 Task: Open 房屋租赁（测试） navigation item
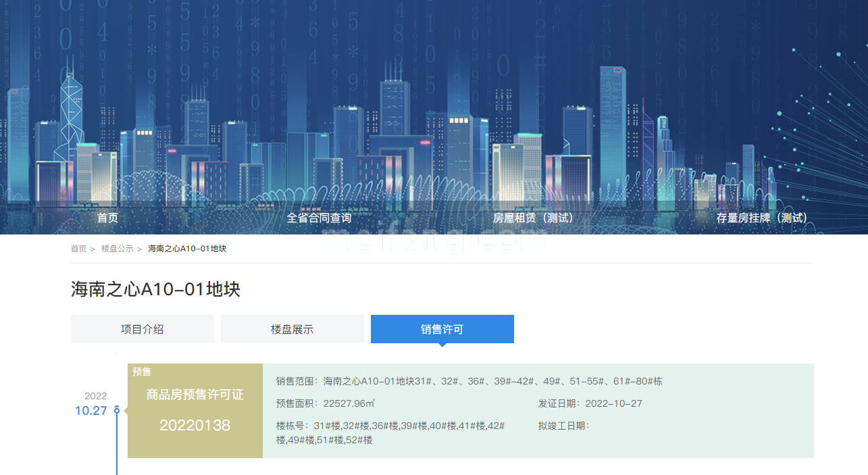click(533, 218)
